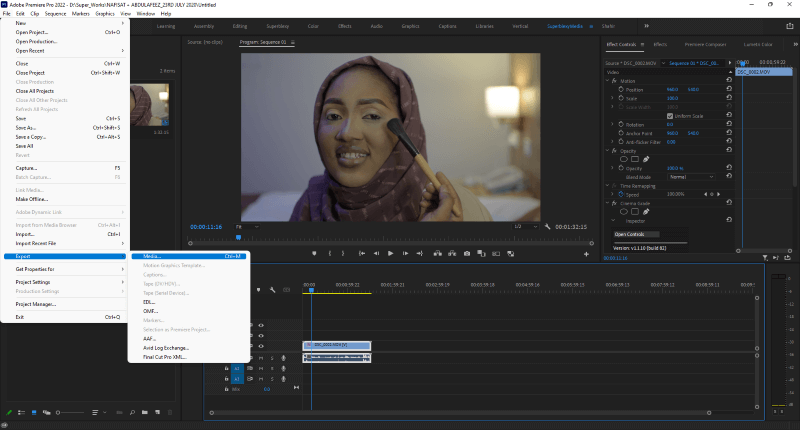Toggle Anchor Point animation stopwatch
Screen dimensions: 800x430
point(621,133)
